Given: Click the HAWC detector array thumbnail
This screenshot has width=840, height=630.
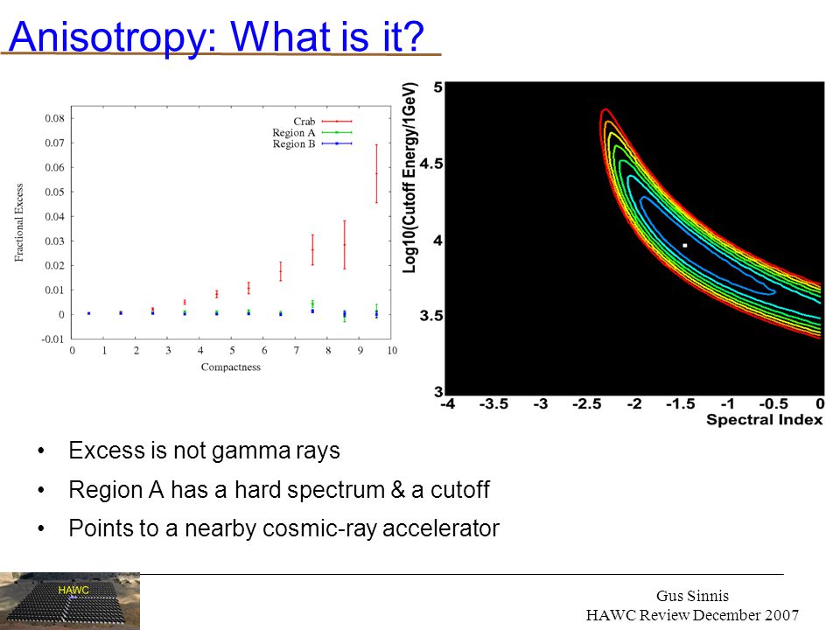Looking at the screenshot, I should (70, 600).
